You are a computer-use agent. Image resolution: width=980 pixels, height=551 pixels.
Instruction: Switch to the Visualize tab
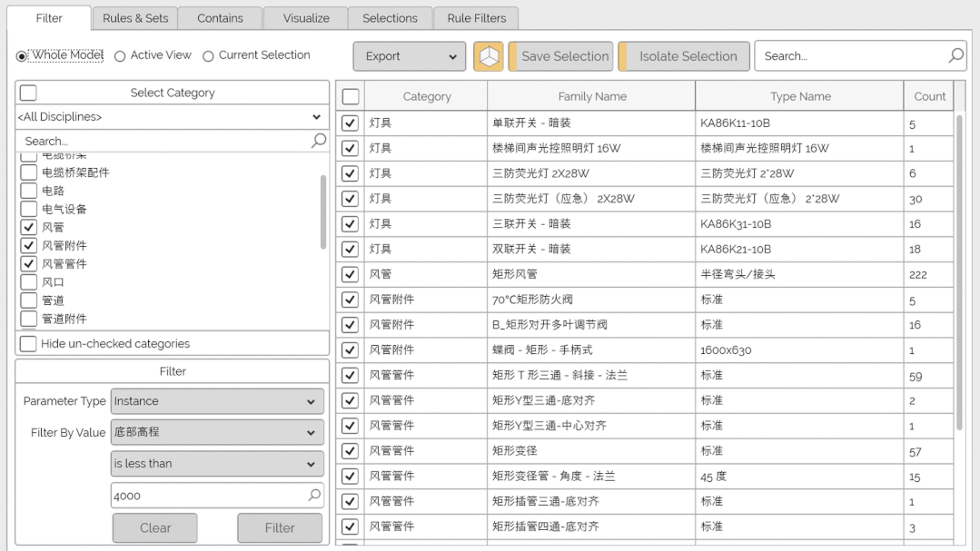click(306, 18)
